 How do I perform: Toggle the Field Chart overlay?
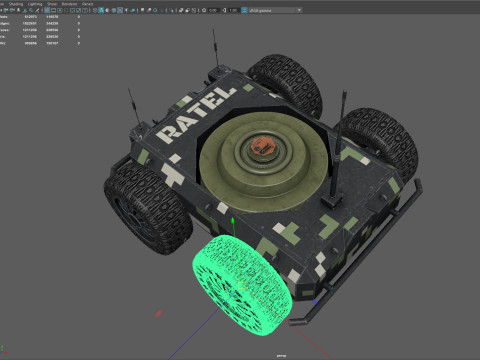point(72,10)
